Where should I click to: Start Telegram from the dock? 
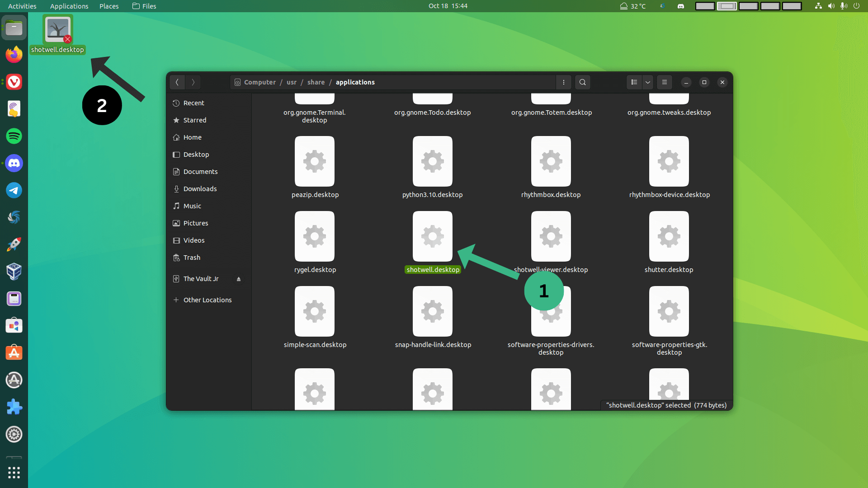point(14,190)
